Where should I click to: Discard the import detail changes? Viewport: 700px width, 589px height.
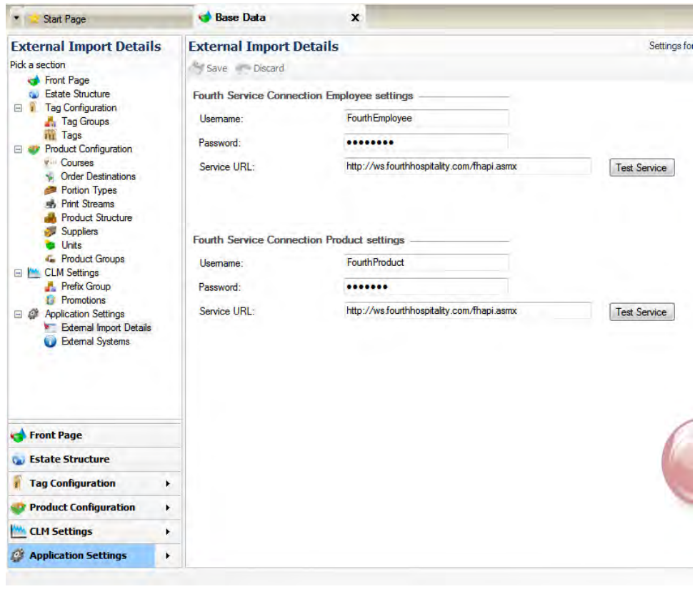click(x=260, y=69)
